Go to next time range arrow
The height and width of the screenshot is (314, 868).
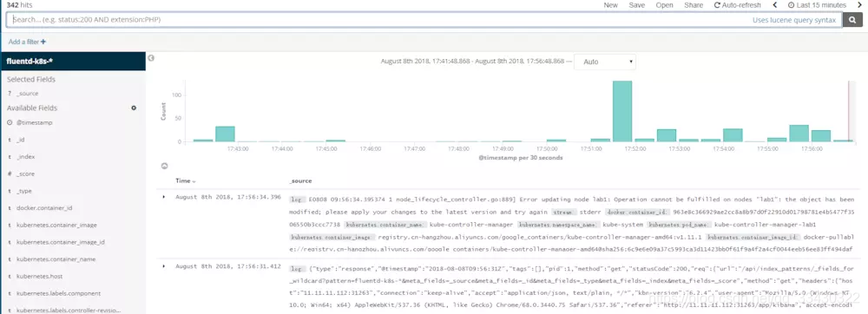click(x=859, y=5)
